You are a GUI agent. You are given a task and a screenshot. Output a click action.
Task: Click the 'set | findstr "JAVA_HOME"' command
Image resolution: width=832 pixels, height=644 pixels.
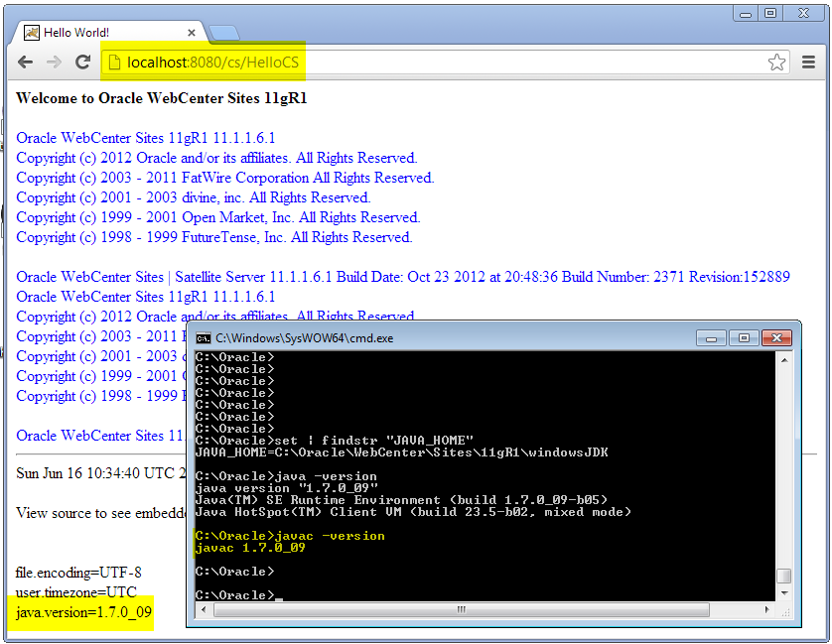point(373,441)
